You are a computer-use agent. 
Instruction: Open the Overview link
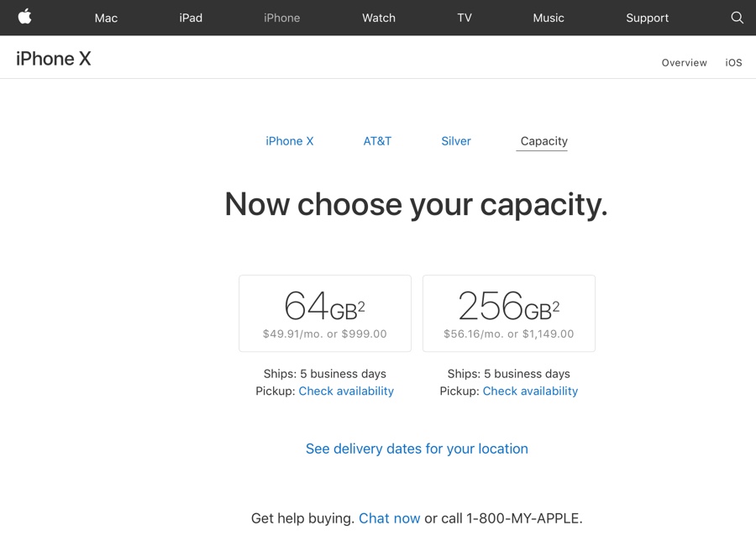click(x=684, y=63)
